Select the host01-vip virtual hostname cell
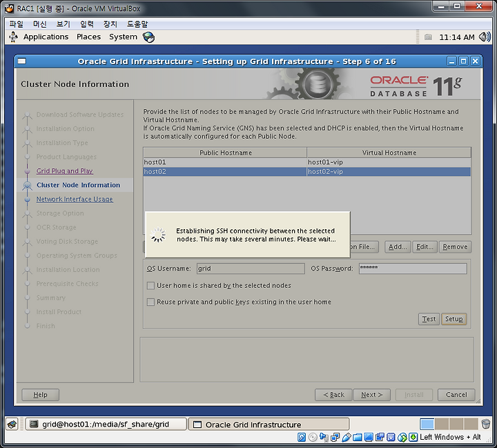Viewport: 497px width, 448px height. coord(389,162)
